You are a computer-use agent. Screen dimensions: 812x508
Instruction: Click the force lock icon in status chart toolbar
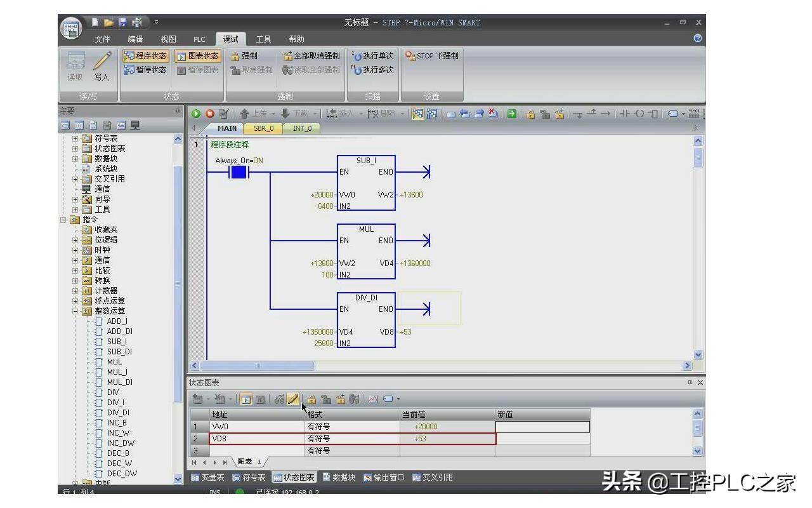tap(312, 399)
